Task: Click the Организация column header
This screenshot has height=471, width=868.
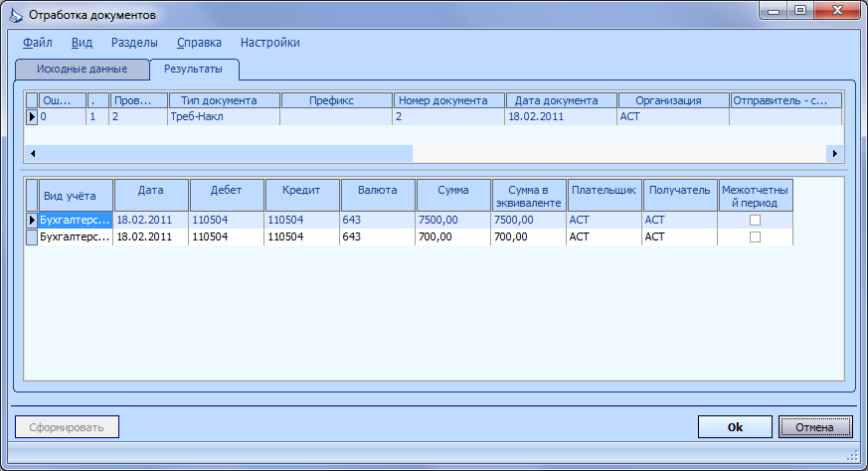Action: click(674, 100)
